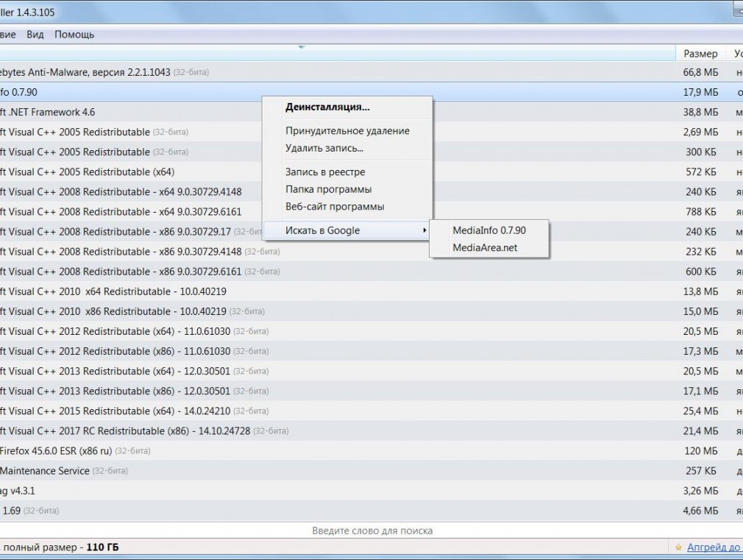Click the 13,8 МБ size cell

(700, 291)
